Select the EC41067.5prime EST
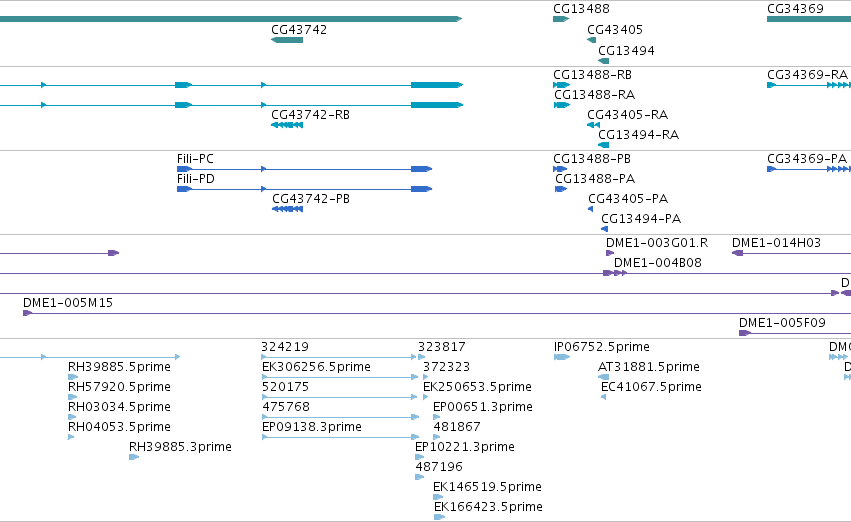851x522 pixels. coord(651,387)
